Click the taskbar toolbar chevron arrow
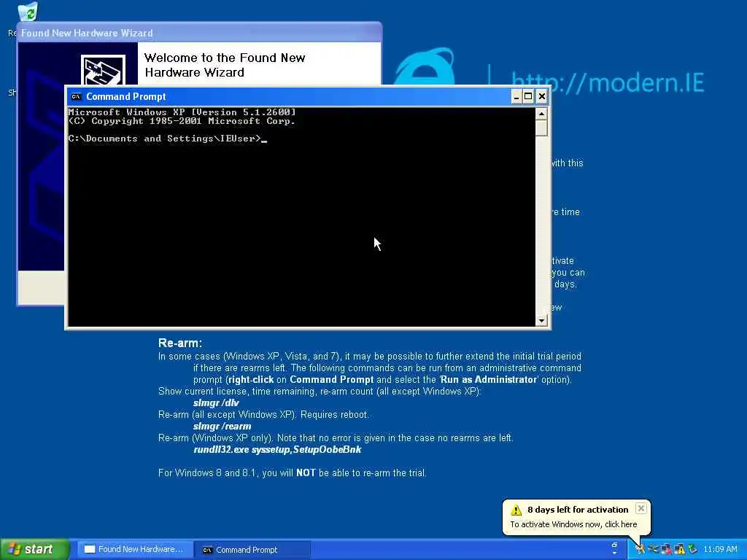747x560 pixels. (x=614, y=553)
